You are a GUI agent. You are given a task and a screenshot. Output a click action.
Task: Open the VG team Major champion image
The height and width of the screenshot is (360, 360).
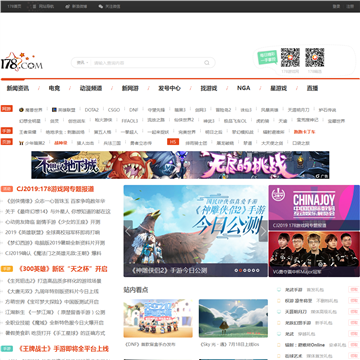pos(314,254)
